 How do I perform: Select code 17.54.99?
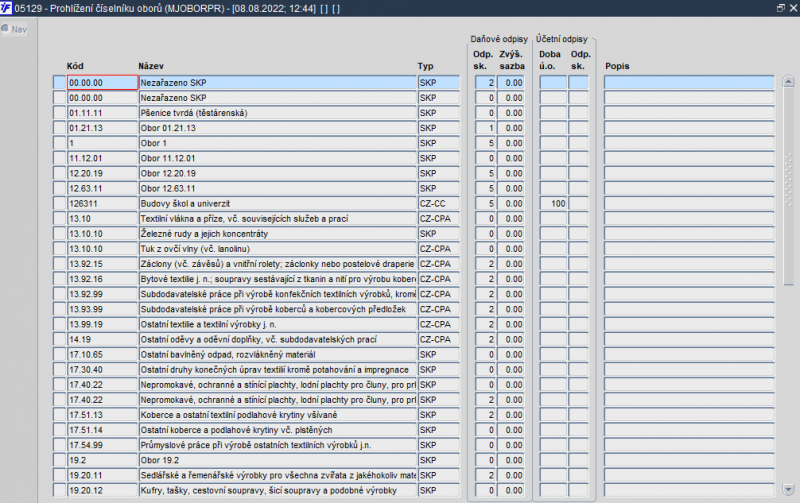(102, 445)
